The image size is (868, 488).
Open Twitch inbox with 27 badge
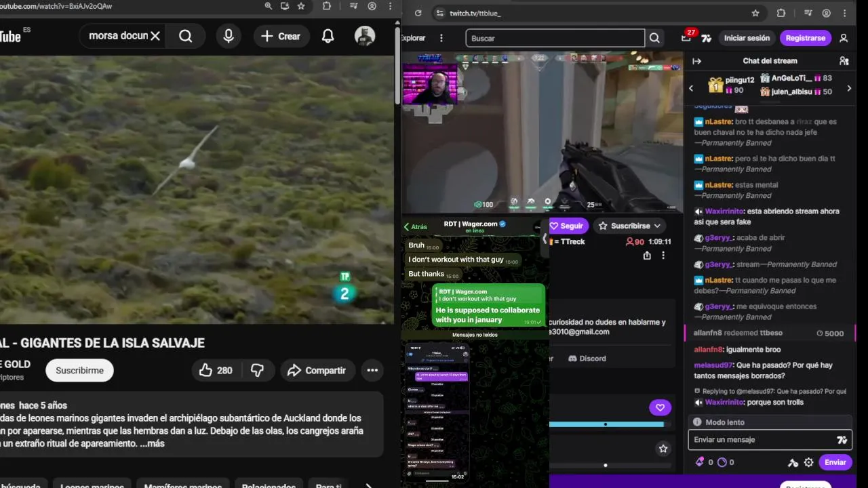point(687,37)
